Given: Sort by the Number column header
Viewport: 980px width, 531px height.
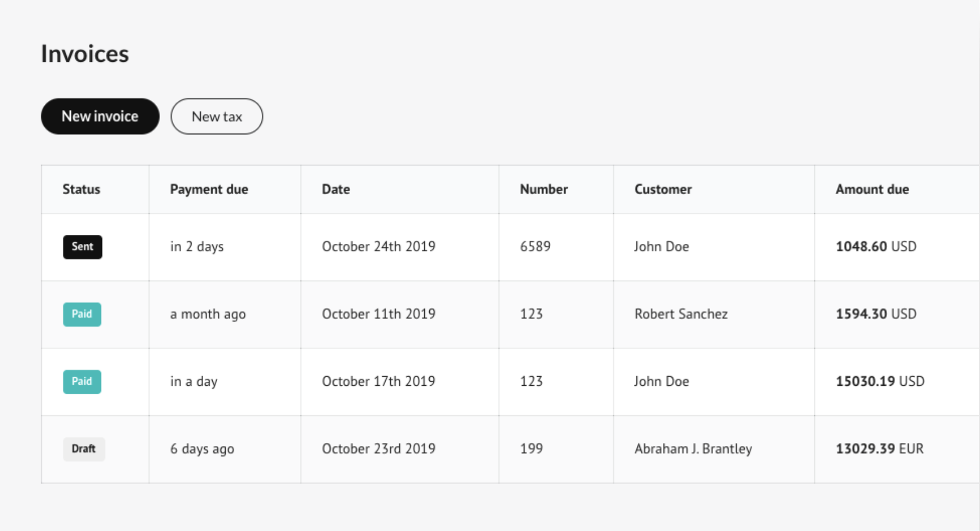Looking at the screenshot, I should [x=543, y=189].
